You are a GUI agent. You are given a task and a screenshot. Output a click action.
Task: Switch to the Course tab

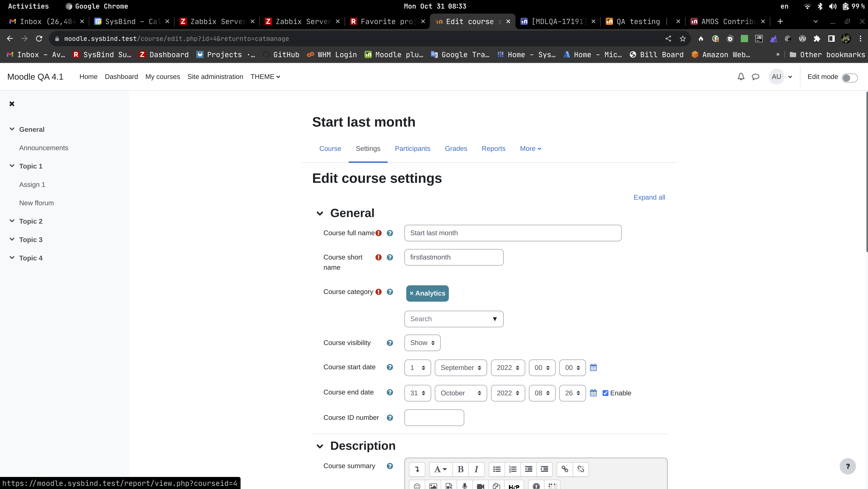click(x=330, y=148)
